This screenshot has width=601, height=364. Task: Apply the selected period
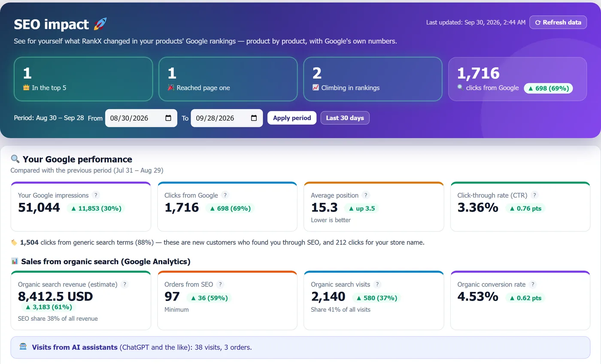click(x=292, y=118)
